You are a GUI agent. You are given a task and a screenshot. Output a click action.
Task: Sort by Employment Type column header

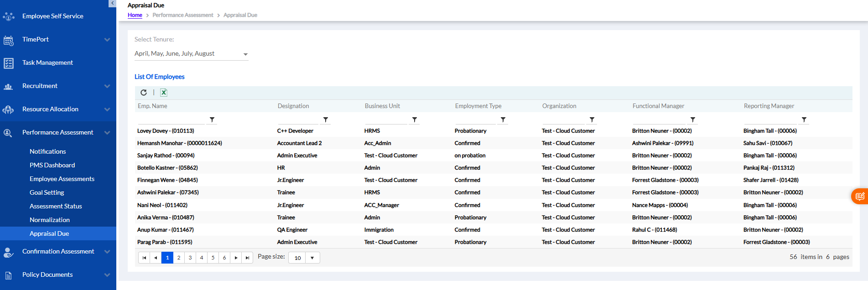pyautogui.click(x=478, y=106)
